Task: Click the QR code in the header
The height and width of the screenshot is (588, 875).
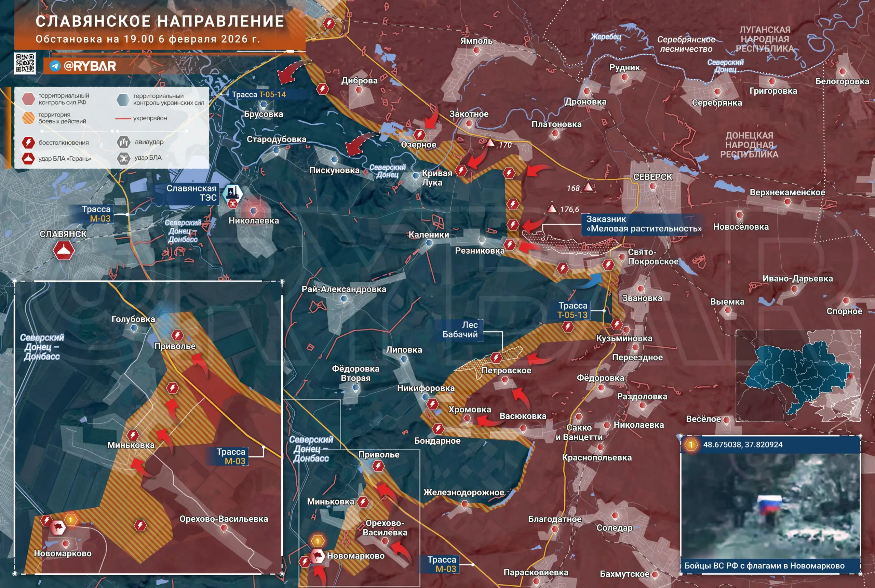Action: (25, 63)
